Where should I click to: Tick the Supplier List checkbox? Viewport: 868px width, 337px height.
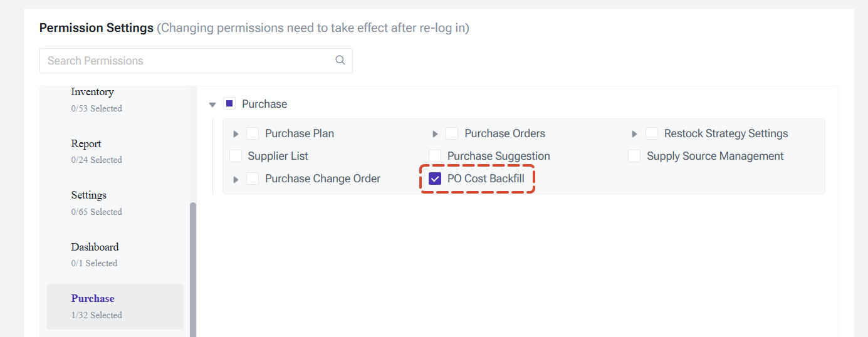click(x=236, y=156)
